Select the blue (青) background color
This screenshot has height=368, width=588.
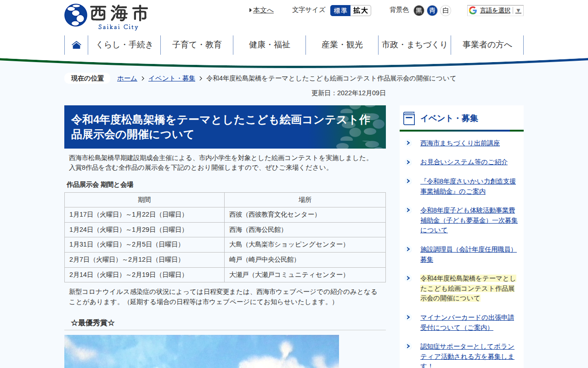pyautogui.click(x=432, y=11)
